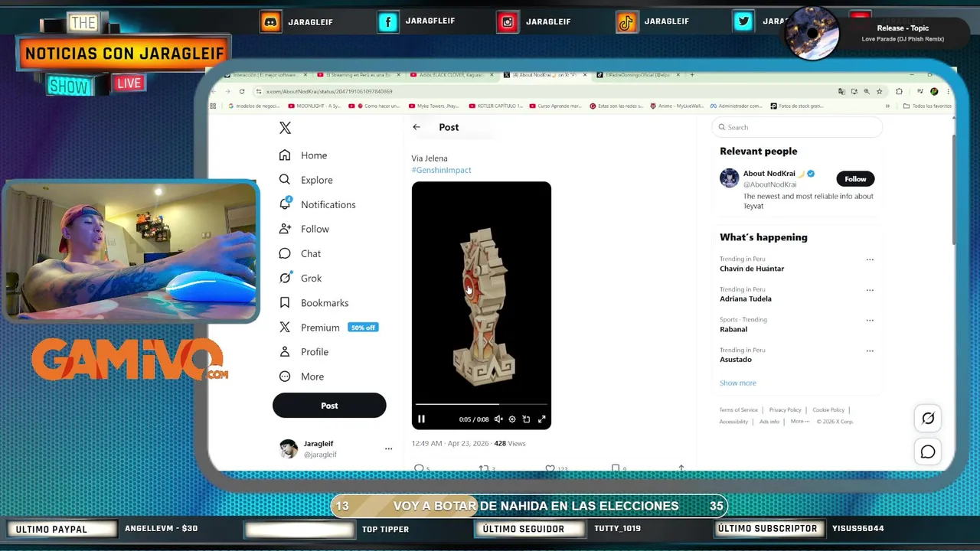The width and height of the screenshot is (980, 551).
Task: Open Profile in X sidebar
Action: (303, 352)
